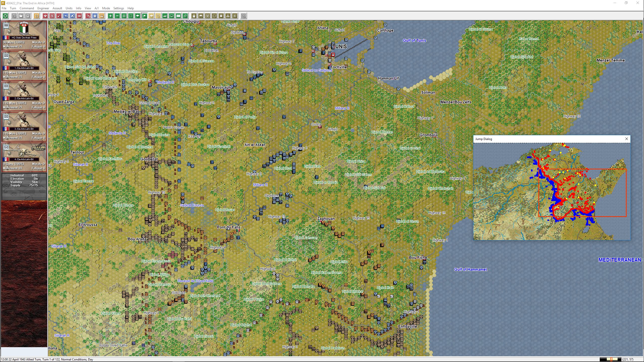Open the Command menu
Screen dimensions: 644x362
[x=27, y=8]
